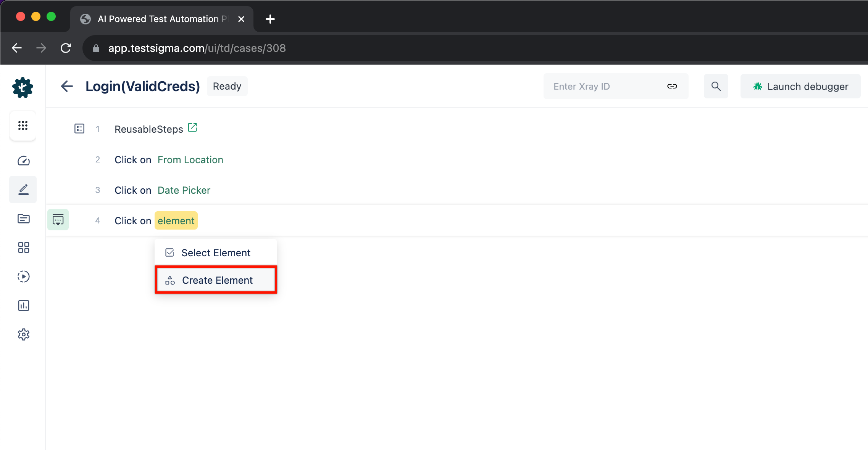
Task: Click on highlighted element placeholder in step 4
Action: (176, 221)
